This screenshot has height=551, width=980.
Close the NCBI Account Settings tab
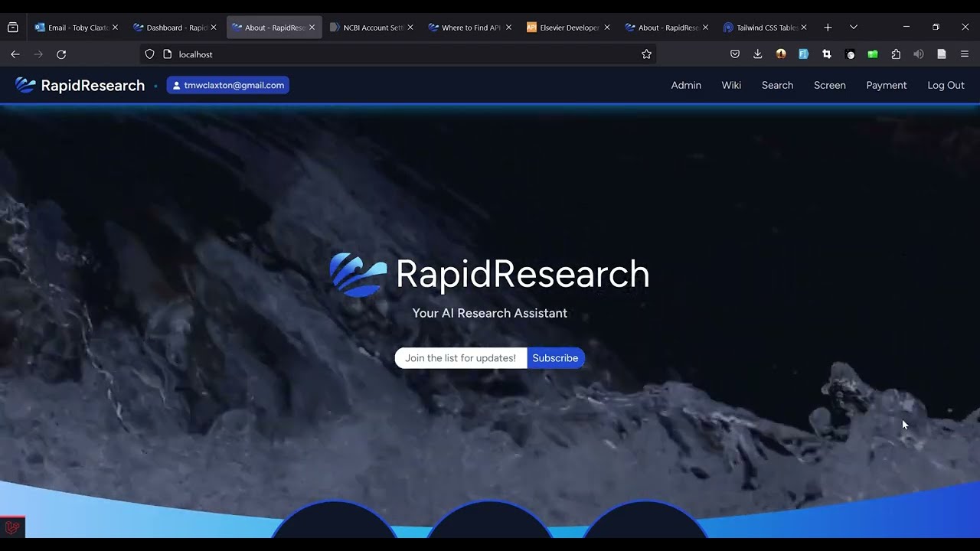tap(410, 28)
